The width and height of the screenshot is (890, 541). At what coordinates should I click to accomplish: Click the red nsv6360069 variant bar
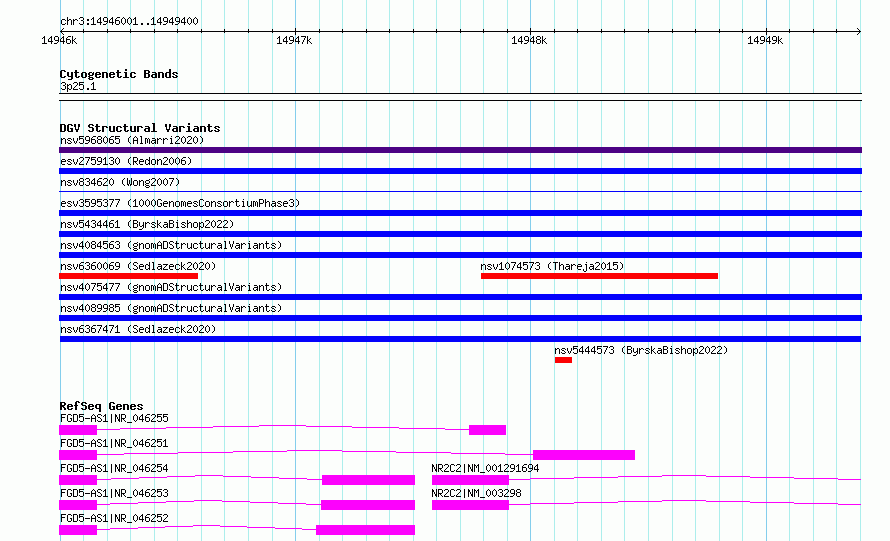point(128,276)
